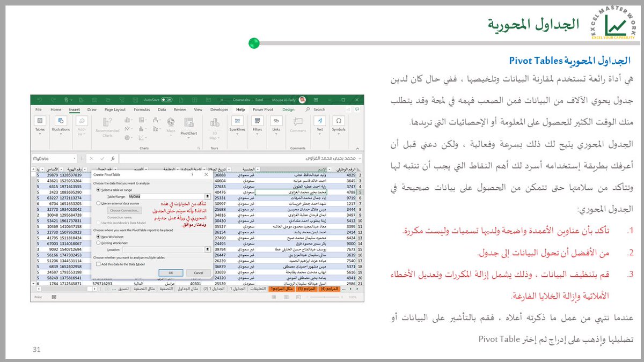The height and width of the screenshot is (362, 644).
Task: Select the cell containing 4788
Action: (344, 191)
